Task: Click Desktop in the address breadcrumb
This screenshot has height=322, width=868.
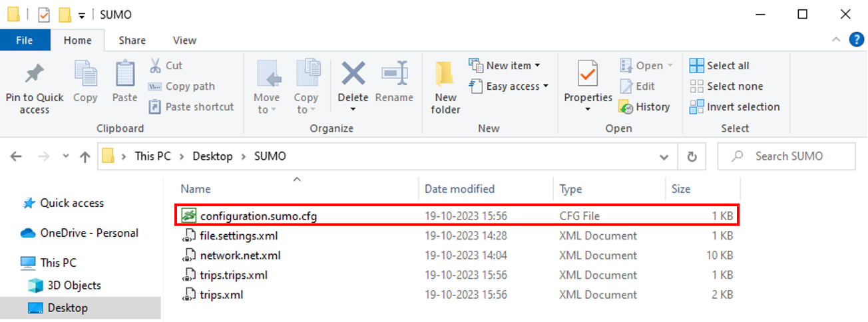Action: (212, 156)
